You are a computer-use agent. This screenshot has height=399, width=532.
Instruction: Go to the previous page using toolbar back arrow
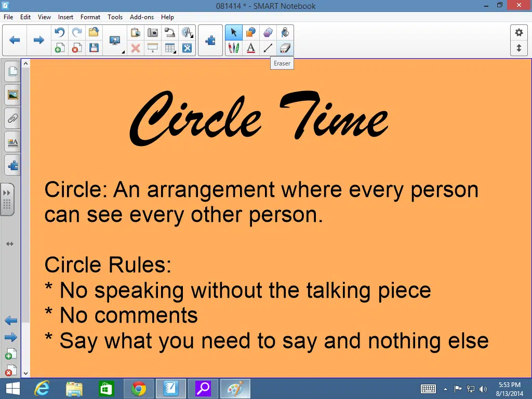pyautogui.click(x=15, y=40)
